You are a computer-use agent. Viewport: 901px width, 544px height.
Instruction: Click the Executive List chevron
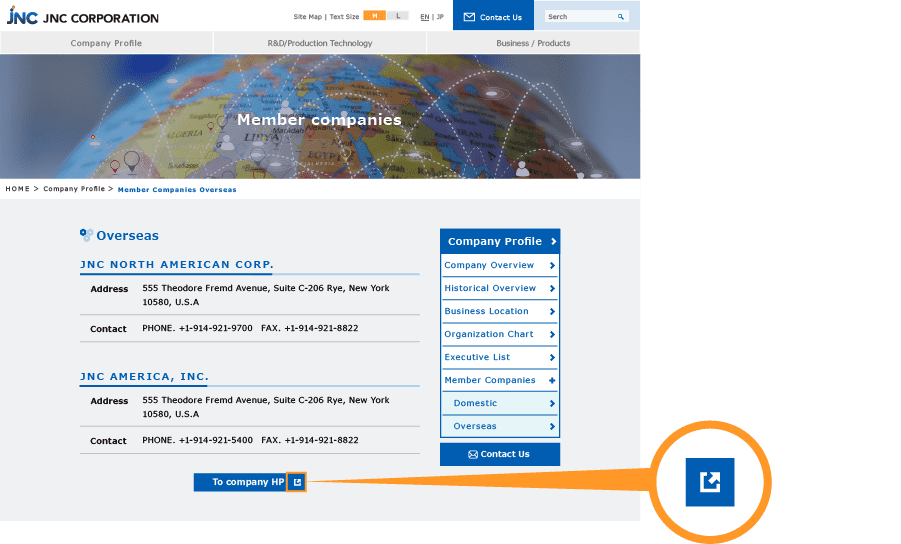[x=552, y=357]
